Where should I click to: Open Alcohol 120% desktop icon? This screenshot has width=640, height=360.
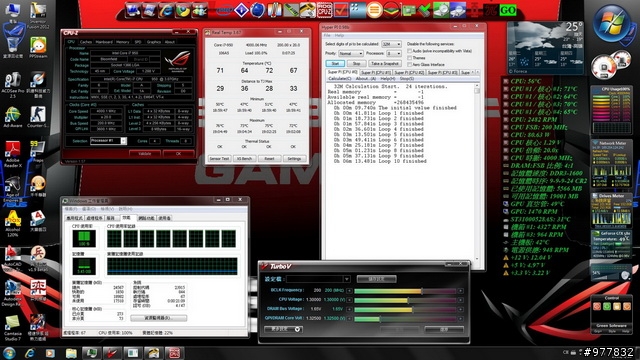click(x=13, y=224)
